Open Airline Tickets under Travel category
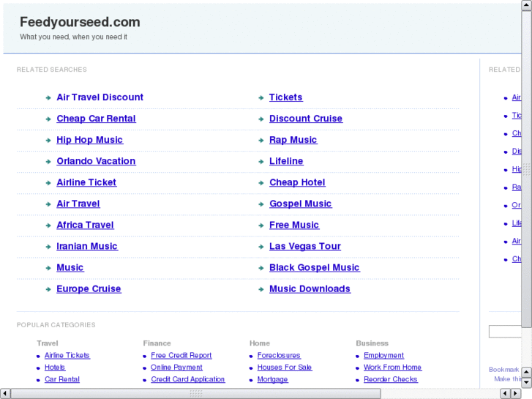The width and height of the screenshot is (532, 399). click(67, 356)
